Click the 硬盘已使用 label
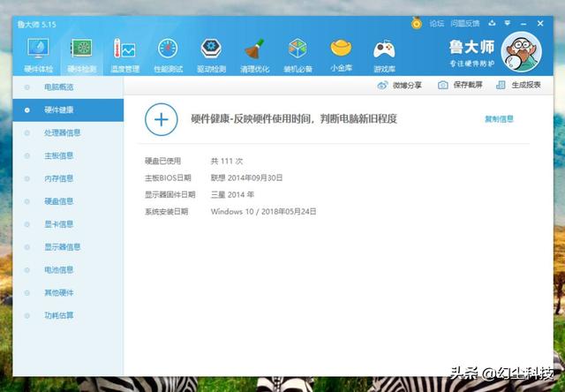The image size is (565, 392). tap(162, 161)
